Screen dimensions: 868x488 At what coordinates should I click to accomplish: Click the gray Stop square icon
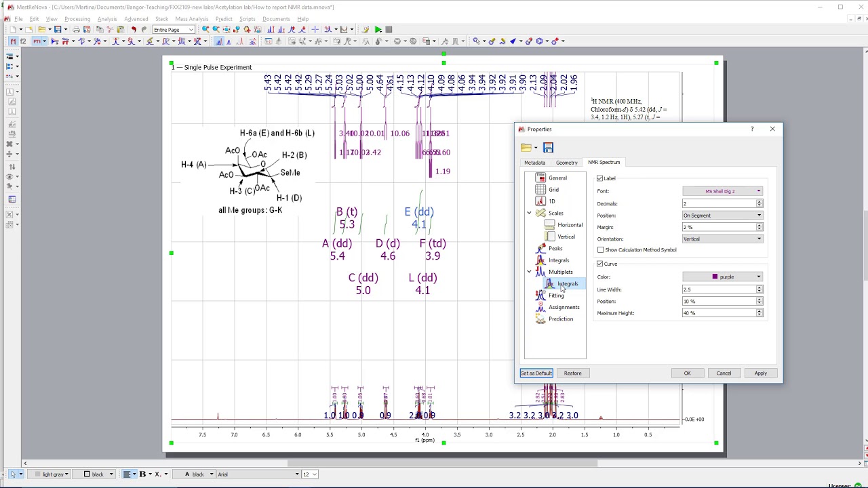pyautogui.click(x=389, y=30)
